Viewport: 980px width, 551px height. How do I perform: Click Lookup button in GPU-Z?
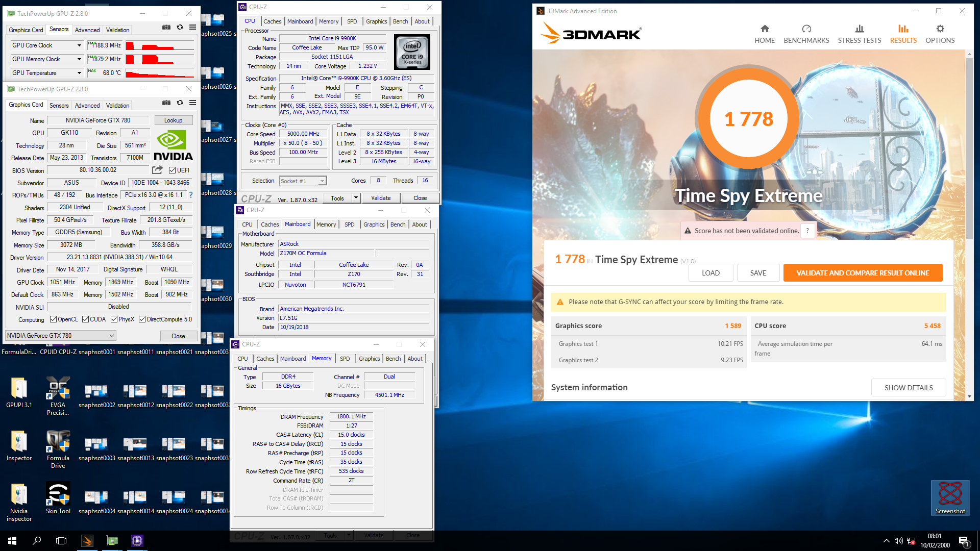pyautogui.click(x=174, y=120)
